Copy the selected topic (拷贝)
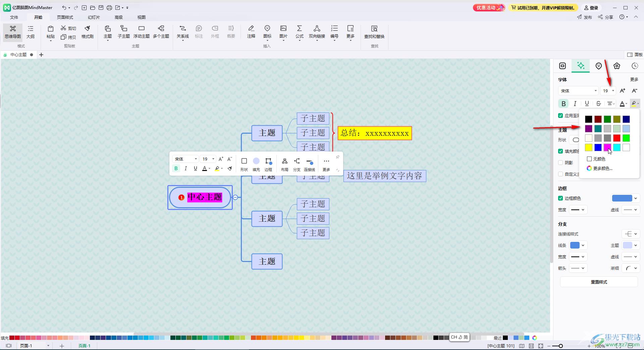This screenshot has height=350, width=644. pos(68,37)
